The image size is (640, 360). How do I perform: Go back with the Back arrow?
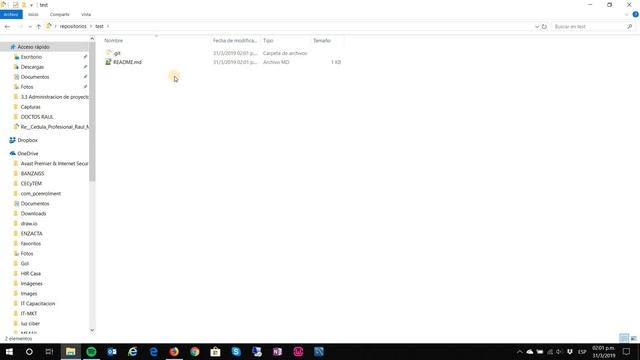(7, 27)
